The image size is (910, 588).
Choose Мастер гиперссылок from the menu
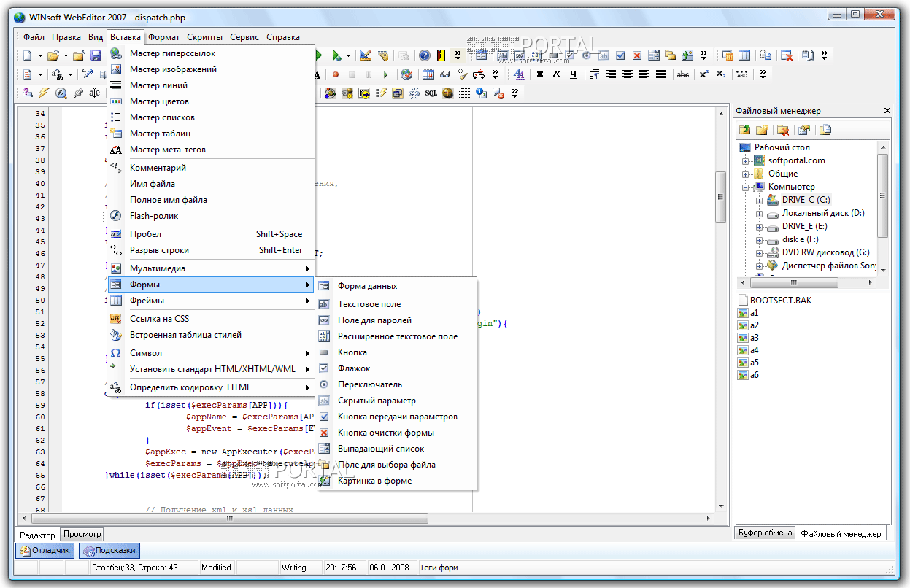pos(211,53)
